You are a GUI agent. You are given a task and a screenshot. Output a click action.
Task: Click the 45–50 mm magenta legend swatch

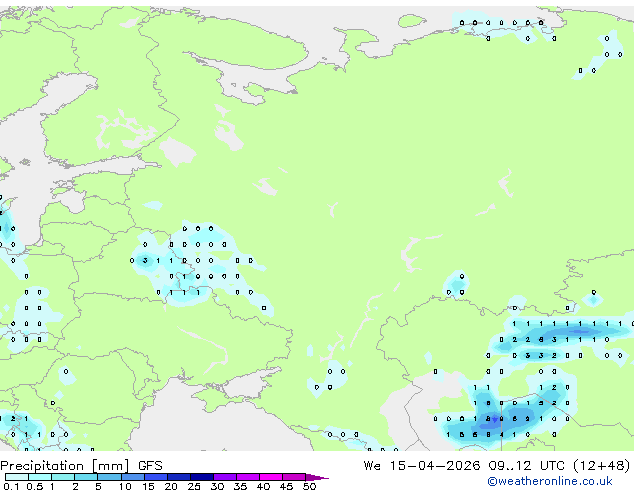point(294,477)
